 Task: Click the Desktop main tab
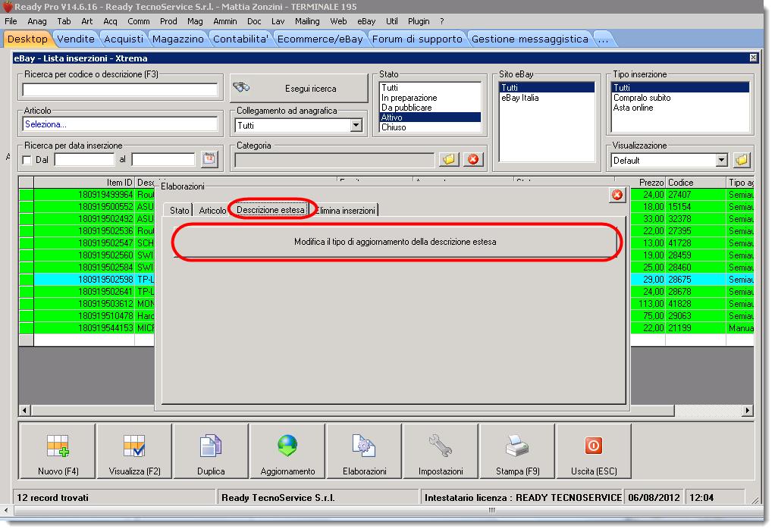pos(27,39)
